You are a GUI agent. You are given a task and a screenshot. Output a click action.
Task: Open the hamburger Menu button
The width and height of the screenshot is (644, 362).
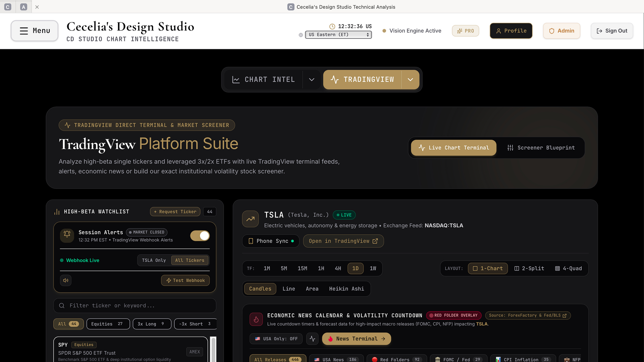pyautogui.click(x=34, y=31)
